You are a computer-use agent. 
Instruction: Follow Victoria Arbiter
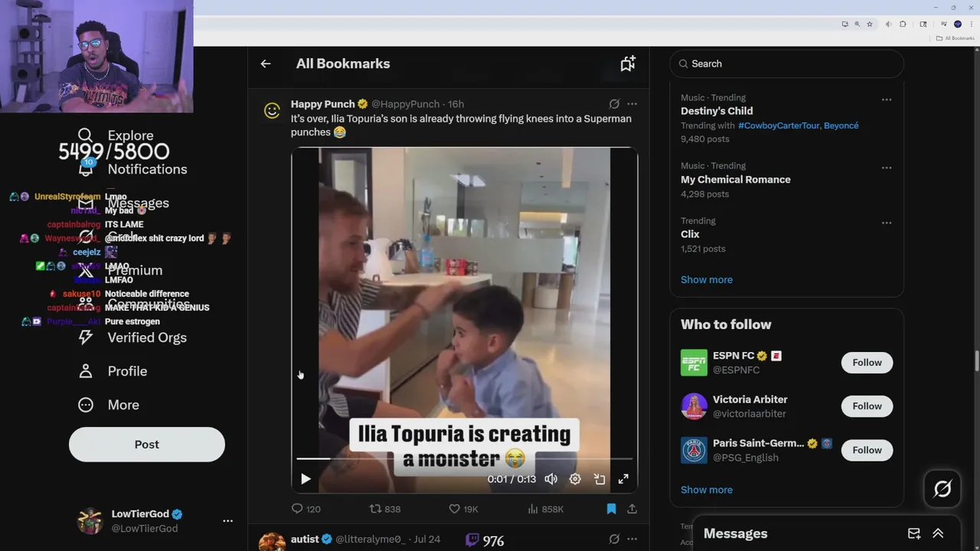[x=867, y=406]
